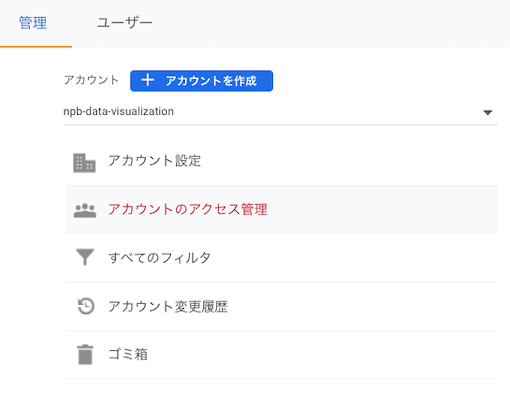The height and width of the screenshot is (407, 510).
Task: Switch to the 管理 tab
Action: [33, 23]
